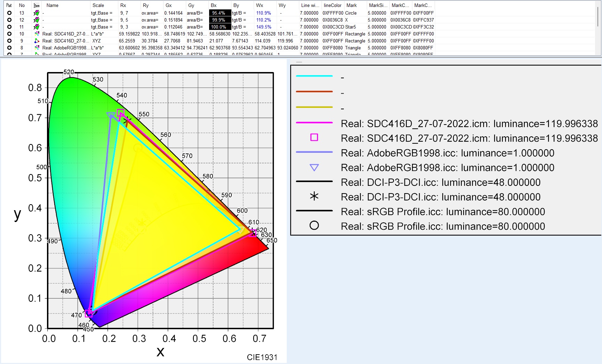Click the cyan line legend entry
The image size is (602, 364).
[314, 76]
